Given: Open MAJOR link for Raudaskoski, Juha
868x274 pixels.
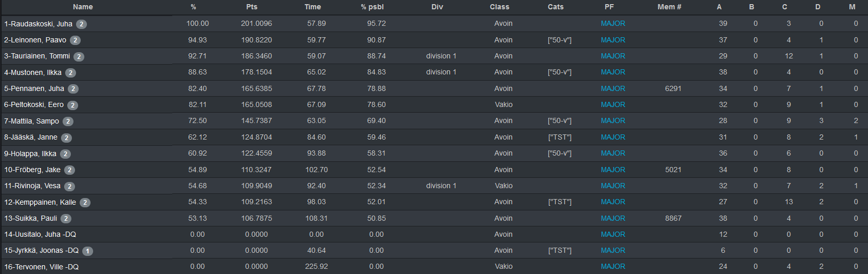Looking at the screenshot, I should click(613, 23).
